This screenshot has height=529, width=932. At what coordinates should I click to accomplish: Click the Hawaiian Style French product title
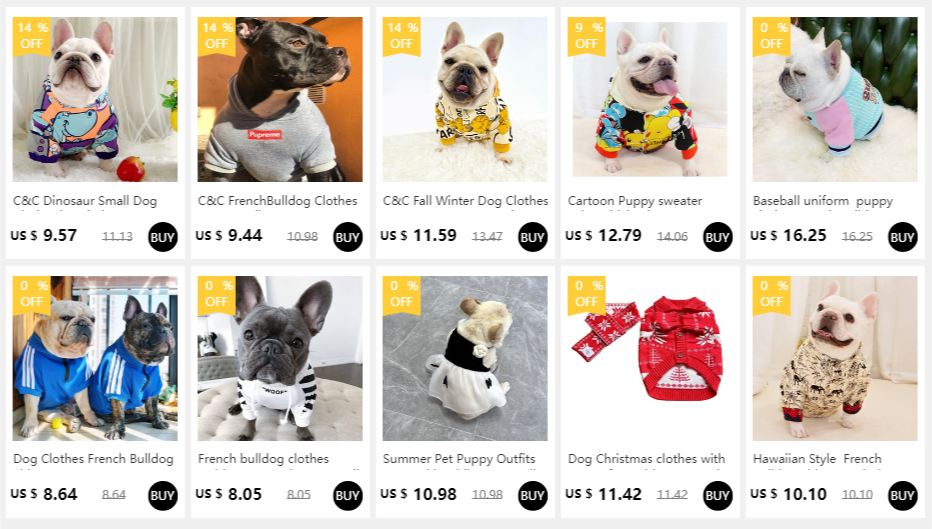click(x=817, y=459)
